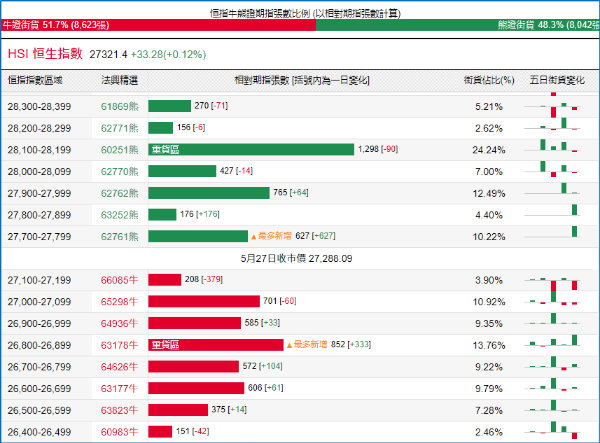This screenshot has width=600, height=443.
Task: Open warrant link 60251熊
Action: click(119, 150)
